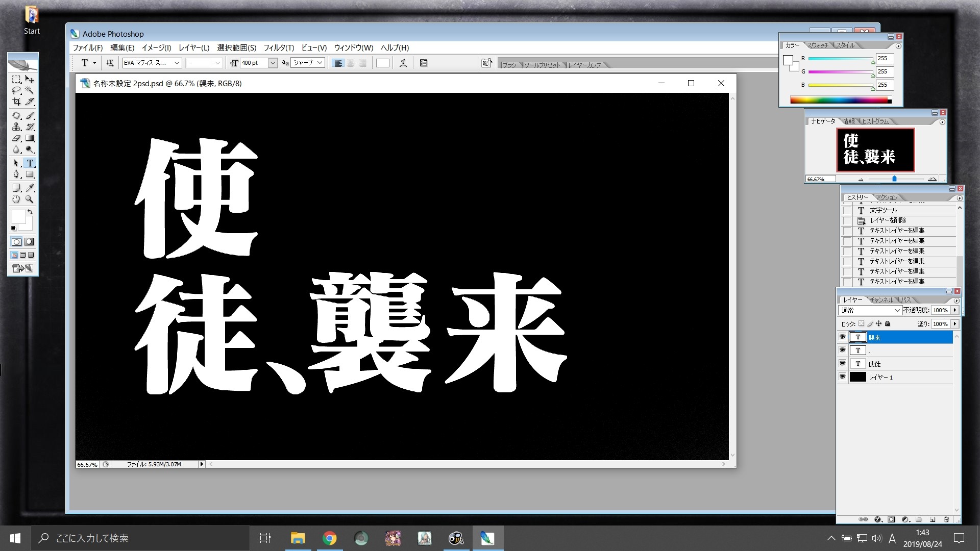The width and height of the screenshot is (980, 551).
Task: Switch to the チャンネル tab
Action: [881, 300]
